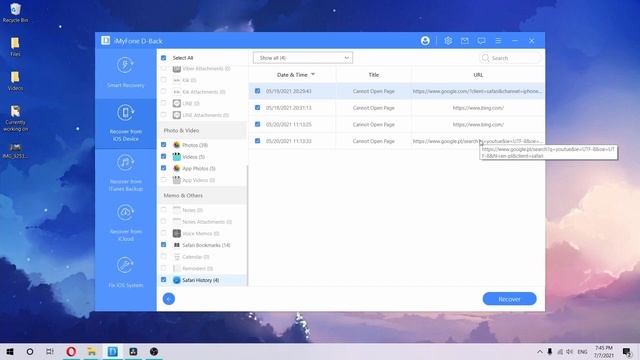The image size is (640, 360).
Task: Click the Safari Bookmarks book icon
Action: [x=176, y=245]
